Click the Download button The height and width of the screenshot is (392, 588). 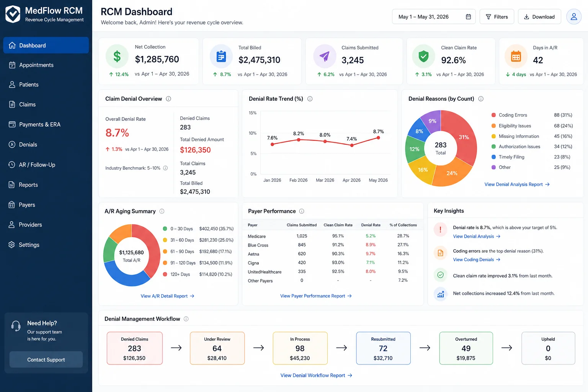point(539,16)
